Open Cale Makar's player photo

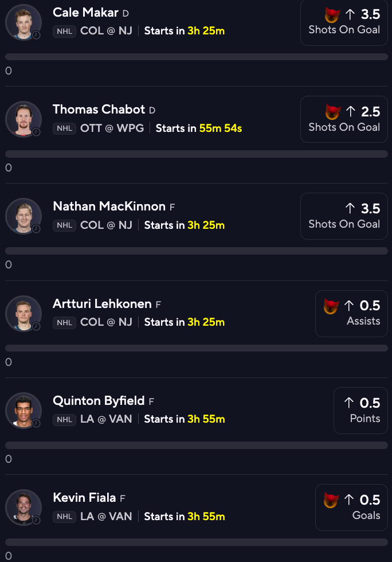coord(23,22)
